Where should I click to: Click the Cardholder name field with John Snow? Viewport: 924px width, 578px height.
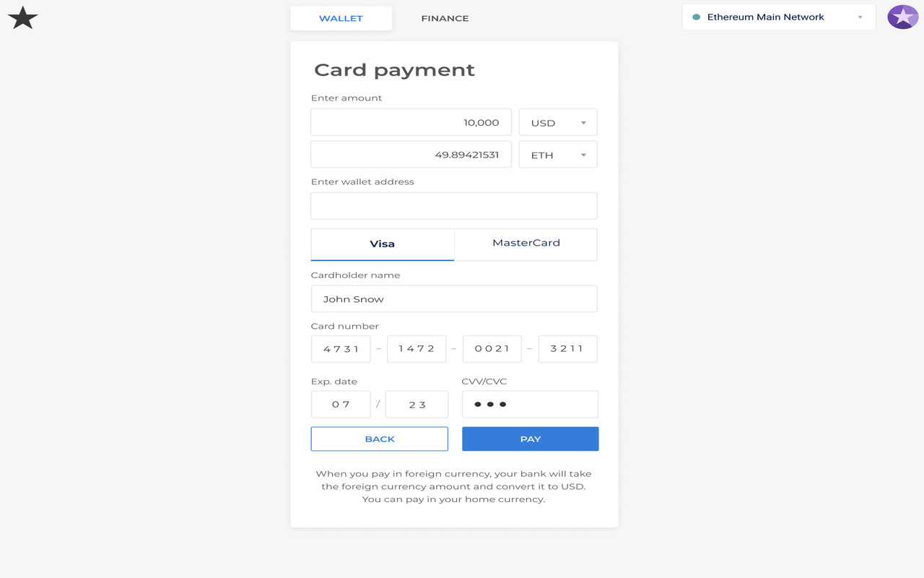453,298
